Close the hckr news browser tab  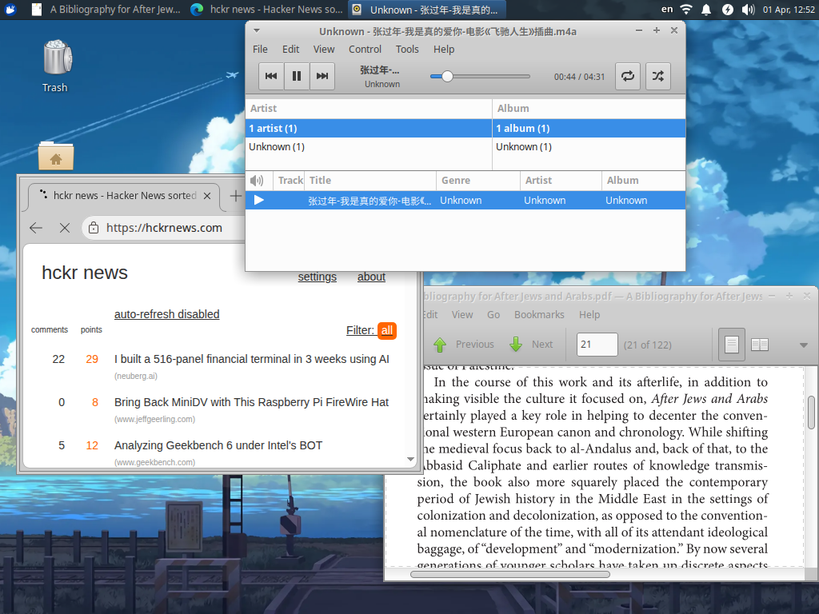[207, 196]
